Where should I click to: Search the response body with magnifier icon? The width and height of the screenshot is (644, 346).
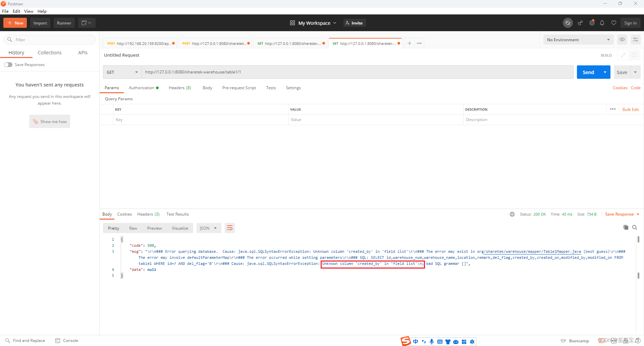[635, 227]
